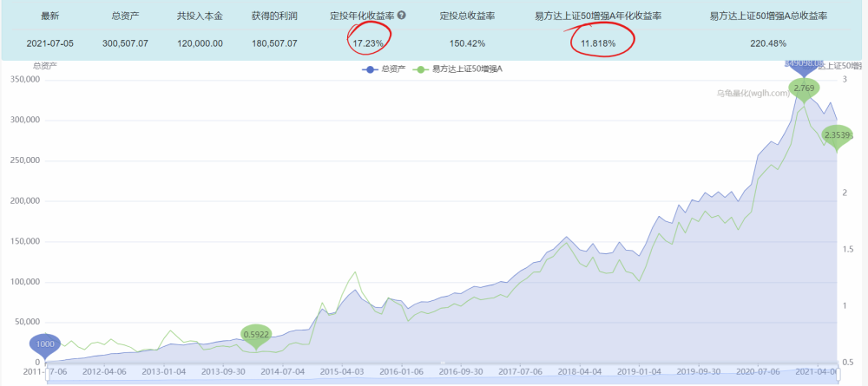Click the blue 1000 start marker pin

pos(45,346)
